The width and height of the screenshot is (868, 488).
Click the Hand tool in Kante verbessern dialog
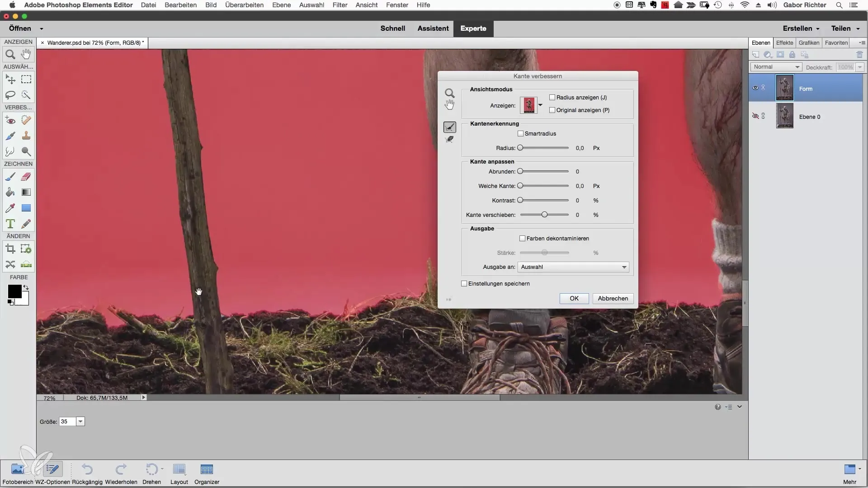pyautogui.click(x=449, y=105)
